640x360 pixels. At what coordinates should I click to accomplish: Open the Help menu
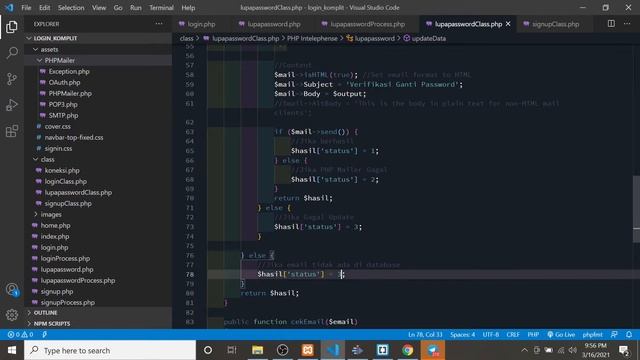[188, 8]
